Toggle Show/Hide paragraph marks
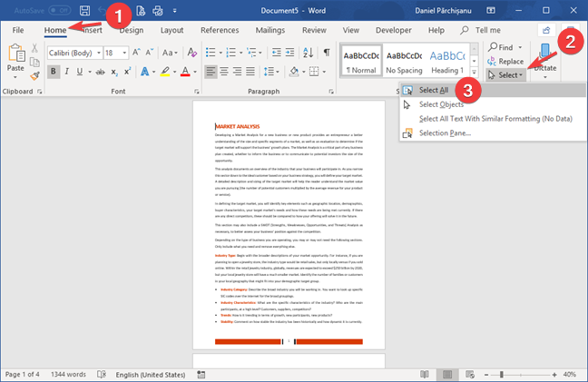Viewport: 588px width, 382px height. tap(327, 53)
